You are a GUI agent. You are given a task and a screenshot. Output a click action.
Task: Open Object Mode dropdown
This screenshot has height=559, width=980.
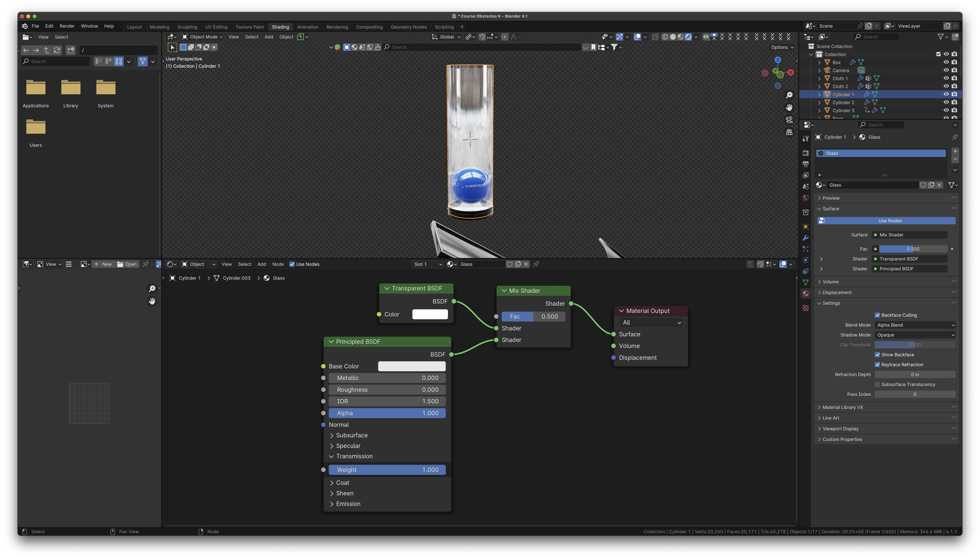click(202, 37)
